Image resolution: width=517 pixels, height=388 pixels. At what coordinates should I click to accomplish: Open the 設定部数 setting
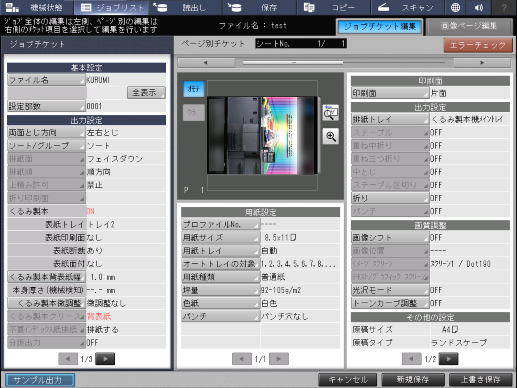pyautogui.click(x=46, y=106)
